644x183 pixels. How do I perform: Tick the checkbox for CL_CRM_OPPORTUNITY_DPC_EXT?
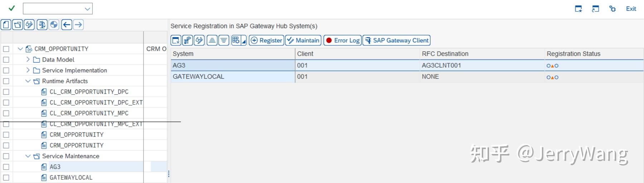pos(6,103)
